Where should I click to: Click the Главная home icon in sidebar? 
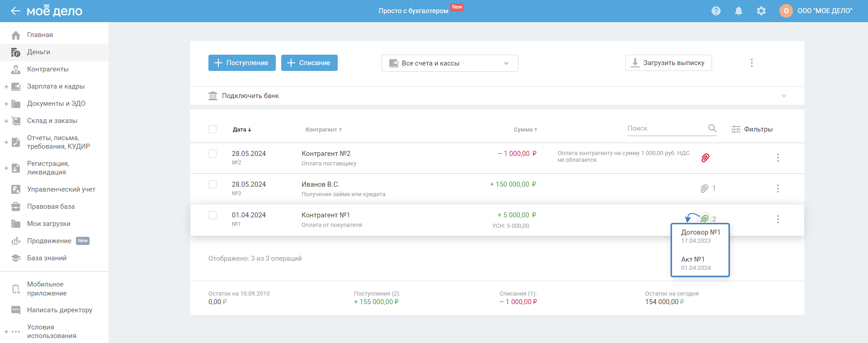click(x=16, y=35)
